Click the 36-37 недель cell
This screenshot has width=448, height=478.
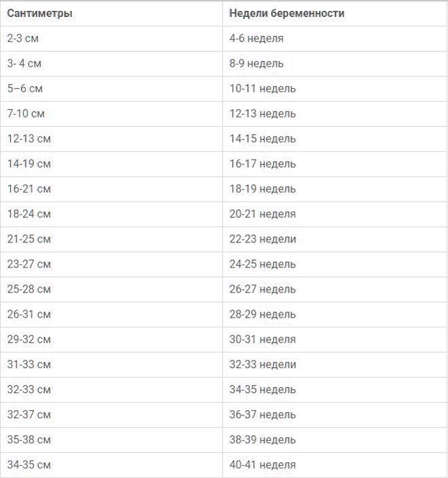click(335, 415)
